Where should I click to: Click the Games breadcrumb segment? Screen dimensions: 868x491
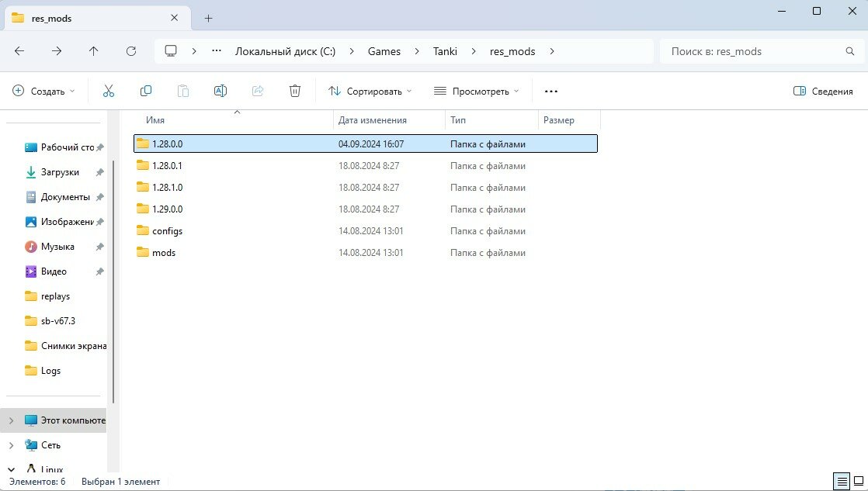[x=384, y=51]
